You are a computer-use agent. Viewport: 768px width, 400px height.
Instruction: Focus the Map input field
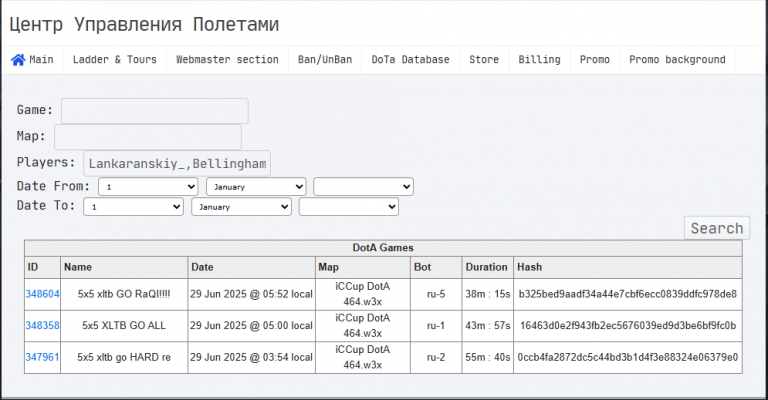(x=148, y=137)
